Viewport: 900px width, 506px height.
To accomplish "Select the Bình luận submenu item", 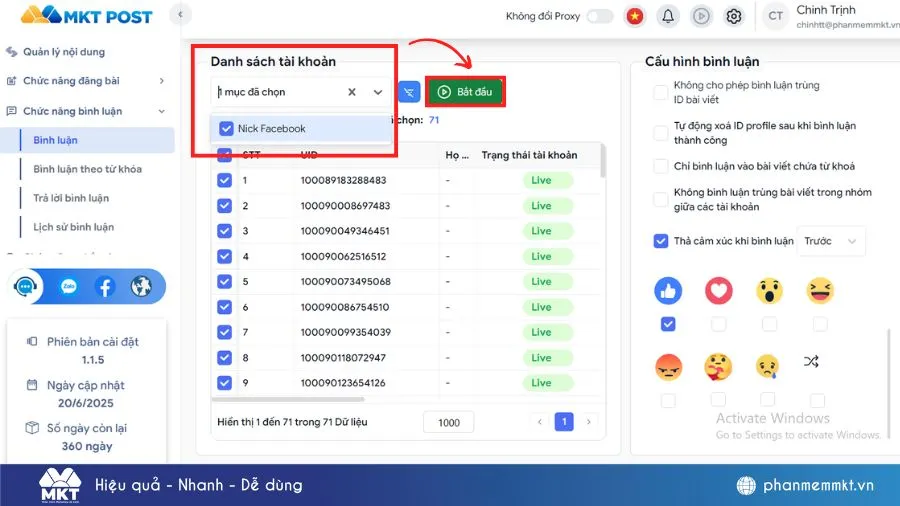I will 87,140.
